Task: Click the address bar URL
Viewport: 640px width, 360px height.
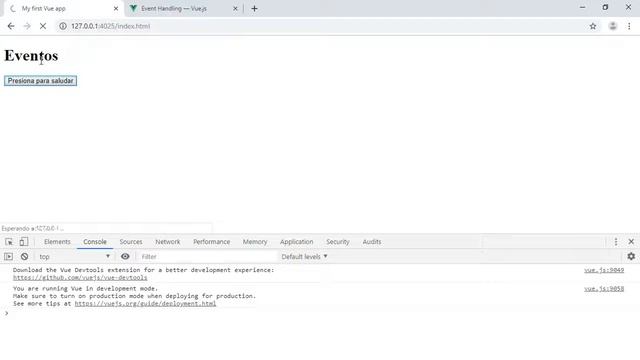Action: [x=111, y=26]
